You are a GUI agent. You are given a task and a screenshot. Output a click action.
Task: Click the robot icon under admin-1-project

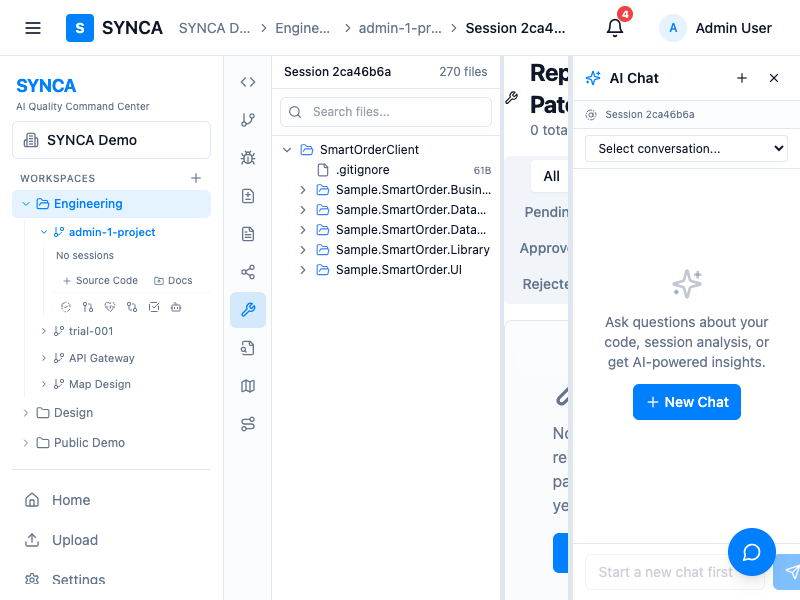pos(176,307)
